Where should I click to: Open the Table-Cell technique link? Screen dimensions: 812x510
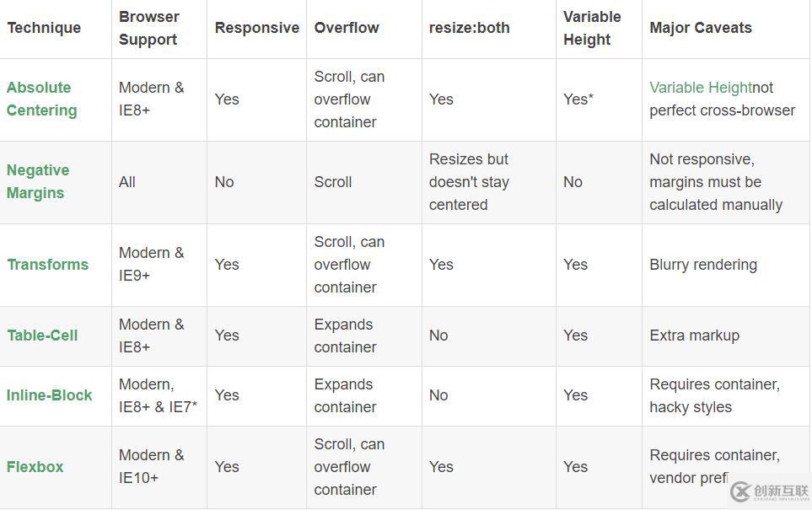pos(42,336)
